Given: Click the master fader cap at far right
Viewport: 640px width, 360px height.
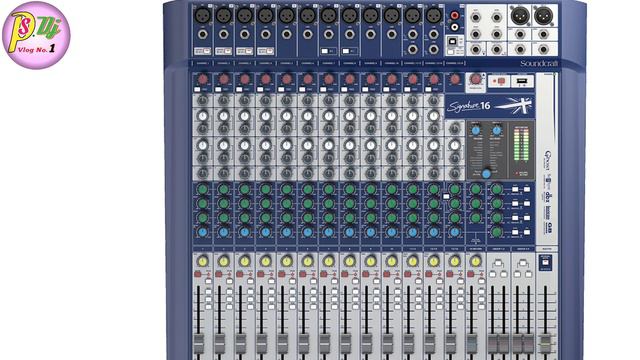Looking at the screenshot, I should [x=546, y=344].
